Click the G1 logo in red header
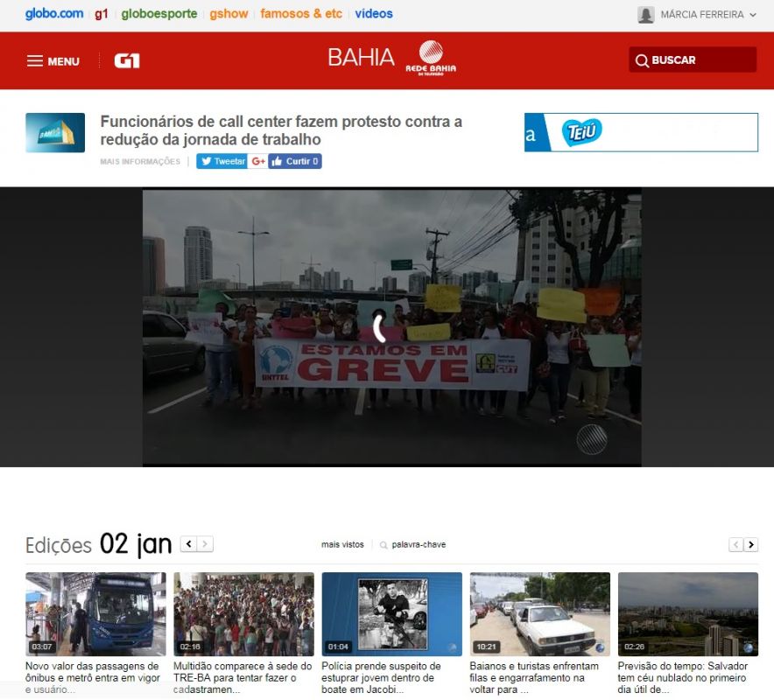Screen dimensions: 774x700 [127, 61]
